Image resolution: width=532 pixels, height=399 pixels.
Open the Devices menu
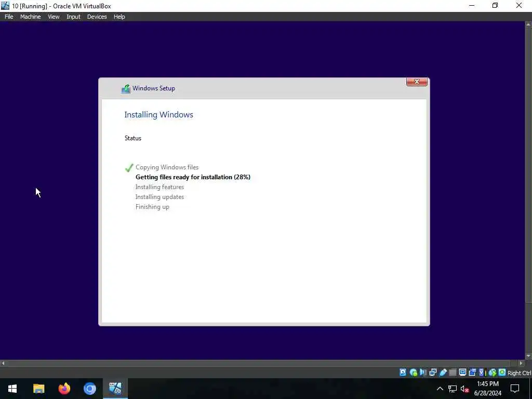point(97,17)
